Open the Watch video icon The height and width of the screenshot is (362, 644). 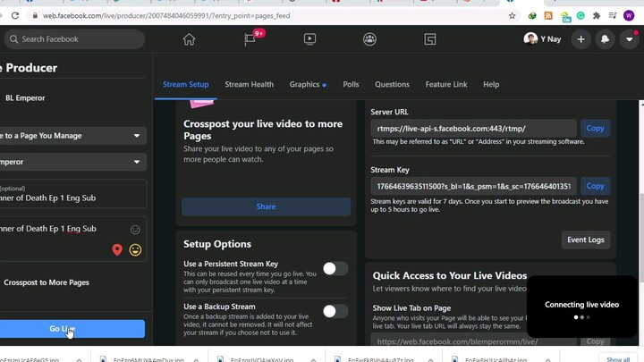click(309, 39)
